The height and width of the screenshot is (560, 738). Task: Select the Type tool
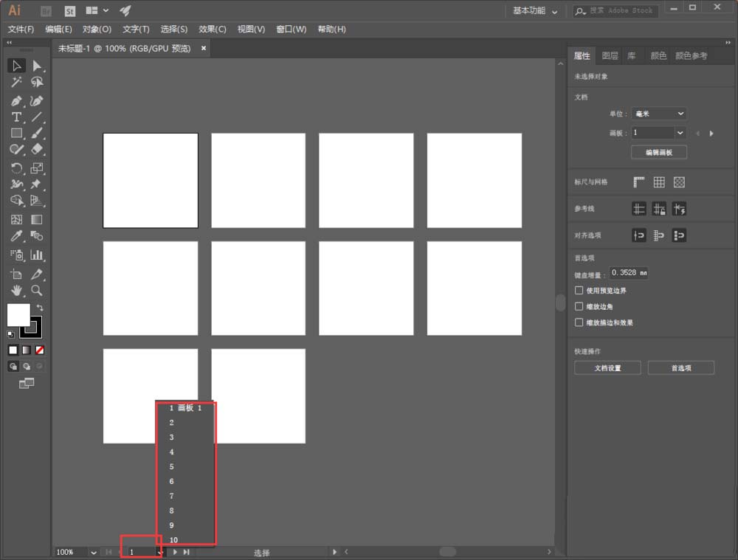pos(16,117)
